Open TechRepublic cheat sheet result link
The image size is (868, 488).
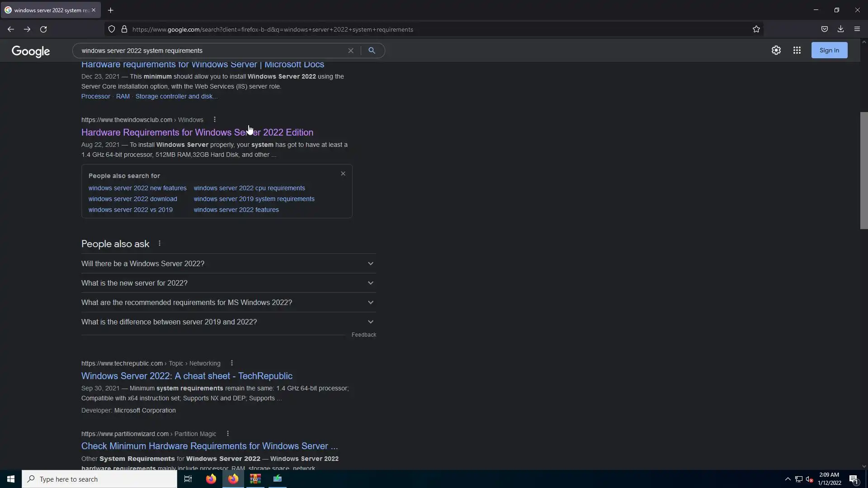[x=187, y=376]
